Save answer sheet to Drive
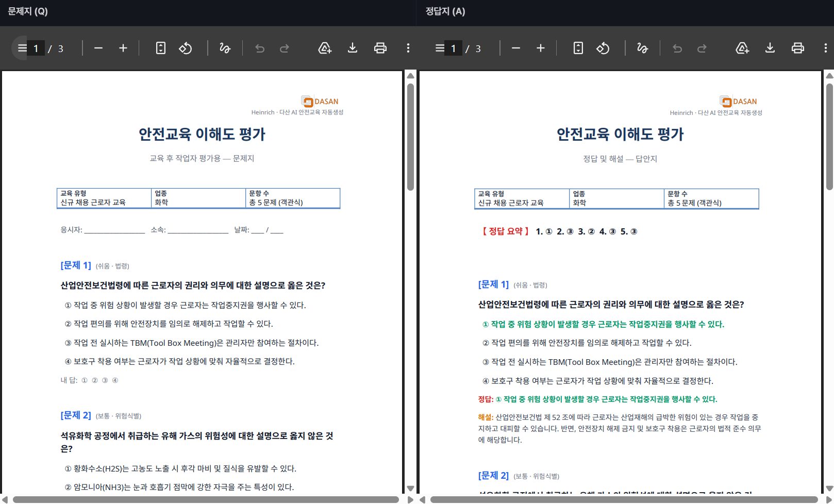The image size is (834, 504). (742, 48)
